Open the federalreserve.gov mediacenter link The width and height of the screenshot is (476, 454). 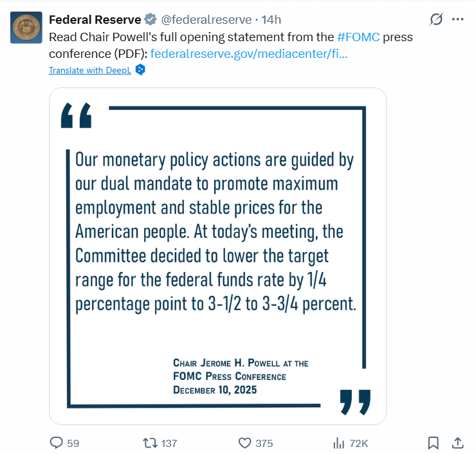coord(249,53)
